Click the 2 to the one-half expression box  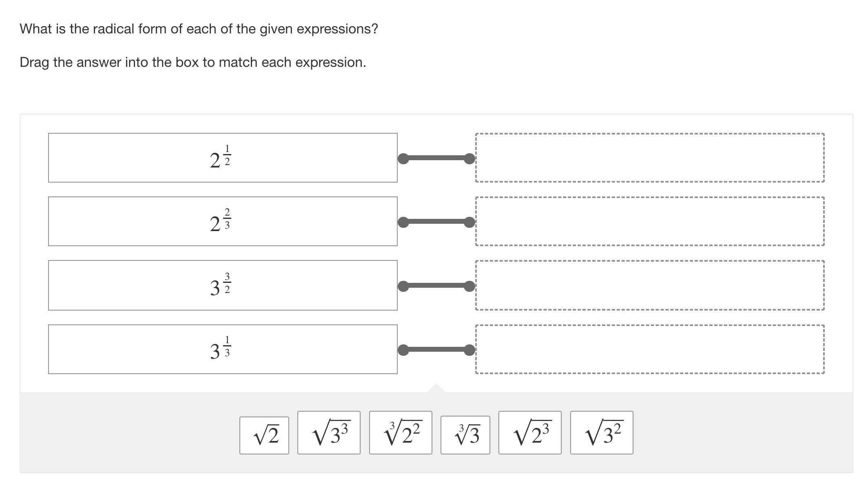[x=223, y=158]
